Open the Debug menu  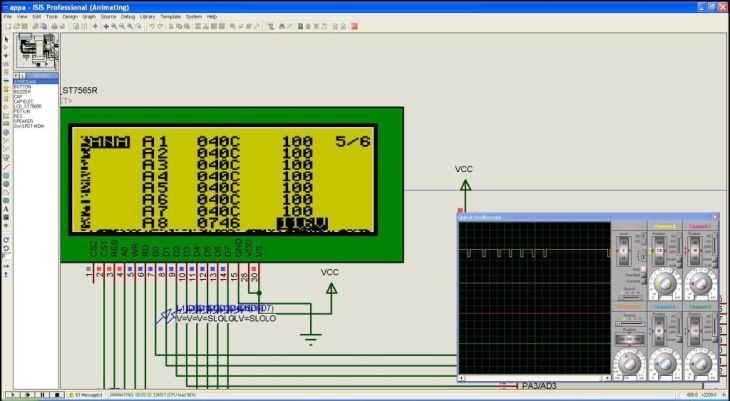[x=128, y=16]
